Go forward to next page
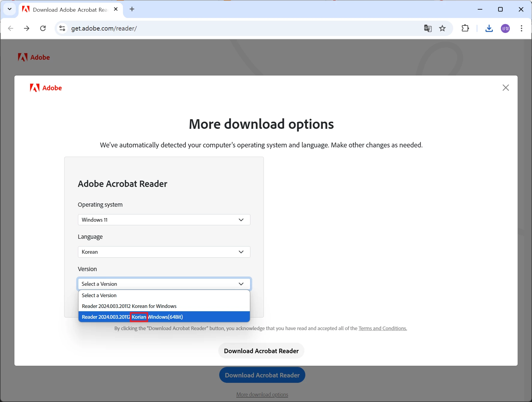Screen dimensions: 532x402 point(27,28)
